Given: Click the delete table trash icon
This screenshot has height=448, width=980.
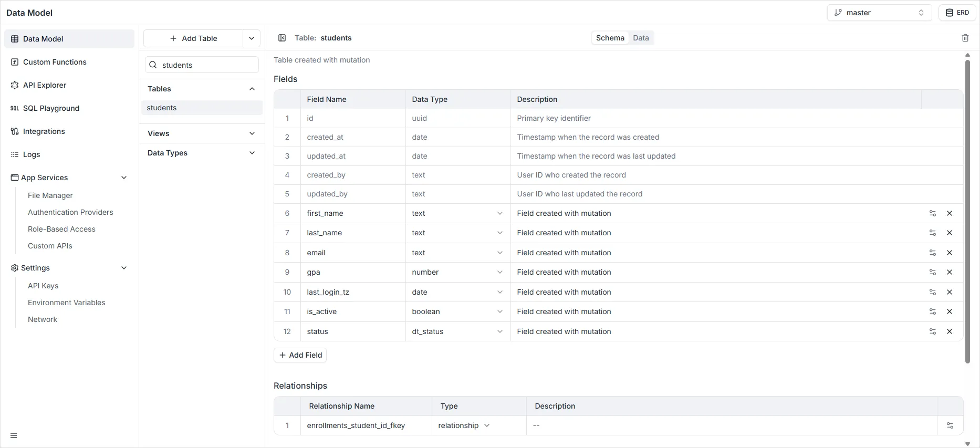Looking at the screenshot, I should 965,38.
